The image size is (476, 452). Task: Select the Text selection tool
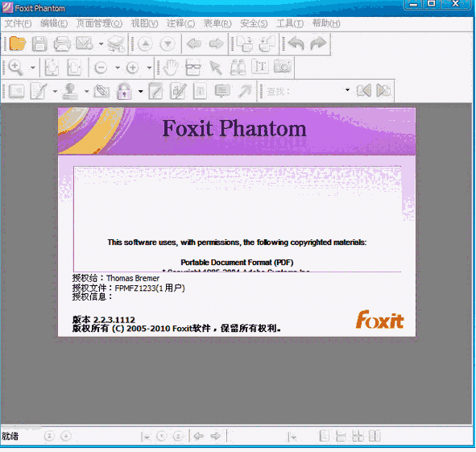coord(260,67)
